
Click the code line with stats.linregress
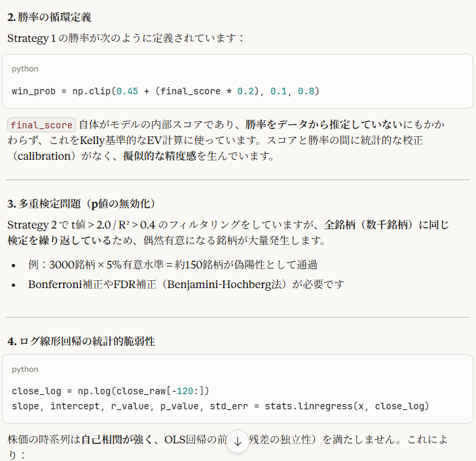pos(221,407)
